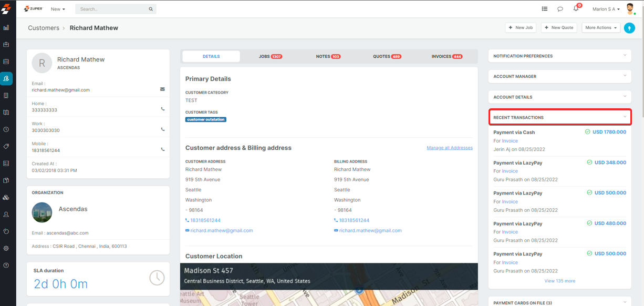Expand the Notification Preferences panel
The width and height of the screenshot is (644, 306).
point(625,56)
